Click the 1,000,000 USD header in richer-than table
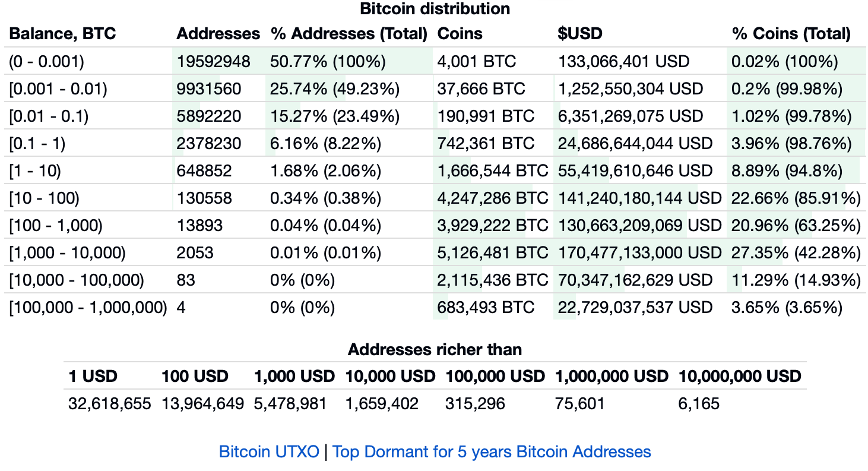This screenshot has height=471, width=868. [612, 376]
